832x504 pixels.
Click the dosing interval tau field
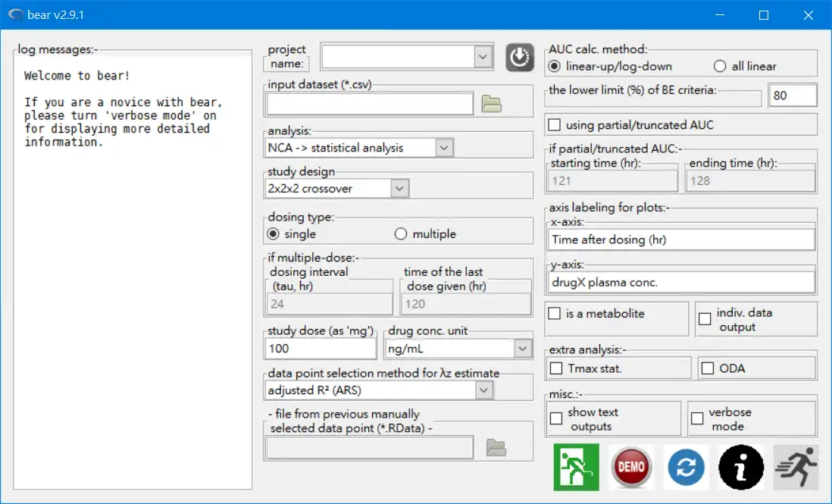pyautogui.click(x=329, y=304)
